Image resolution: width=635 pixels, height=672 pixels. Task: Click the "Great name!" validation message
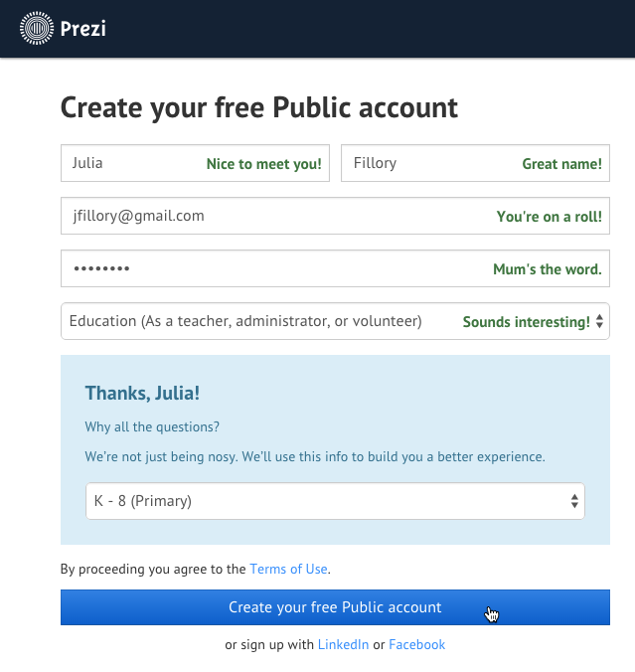coord(561,165)
